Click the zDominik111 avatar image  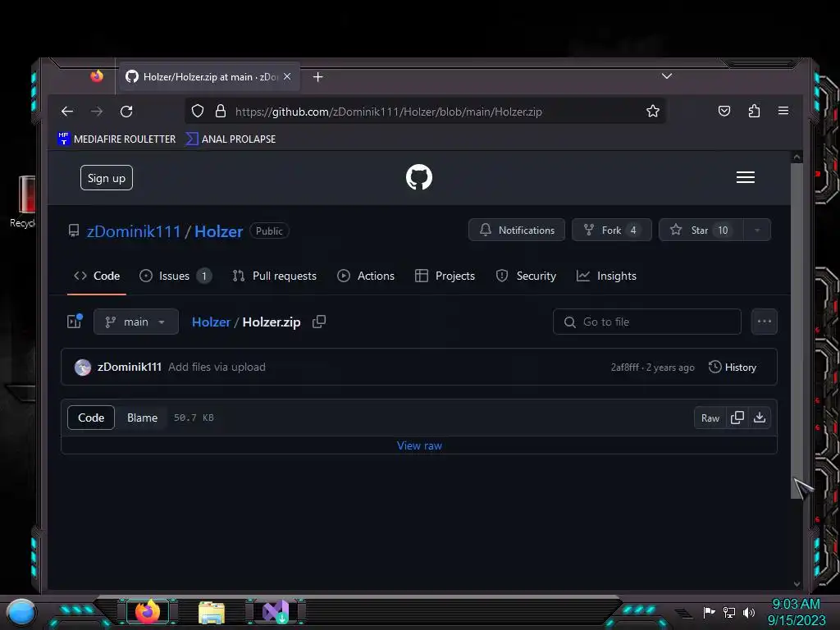click(x=83, y=367)
